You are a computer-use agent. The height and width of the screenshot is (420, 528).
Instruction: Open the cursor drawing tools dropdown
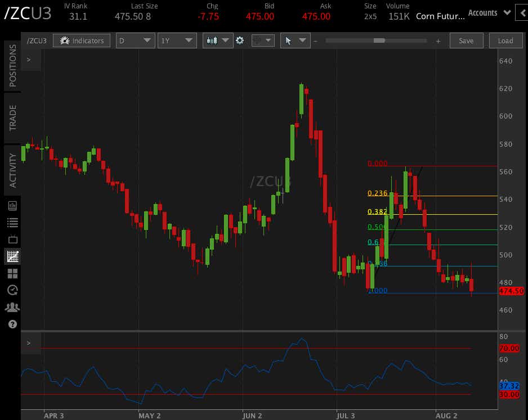[x=296, y=40]
